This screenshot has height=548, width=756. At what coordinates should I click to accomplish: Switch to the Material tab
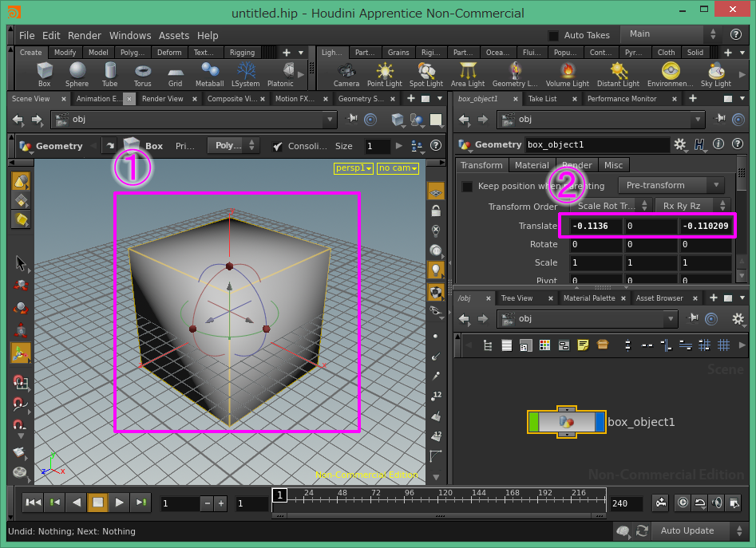tap(532, 165)
